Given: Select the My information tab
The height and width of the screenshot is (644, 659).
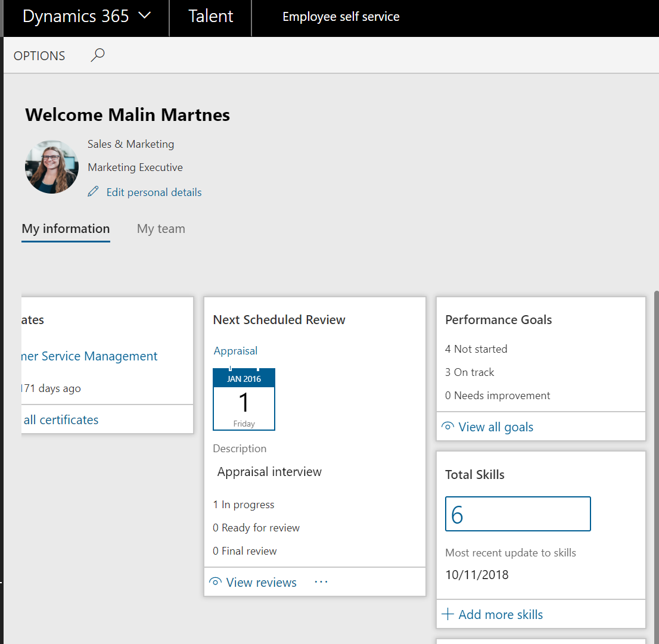Looking at the screenshot, I should click(x=66, y=229).
